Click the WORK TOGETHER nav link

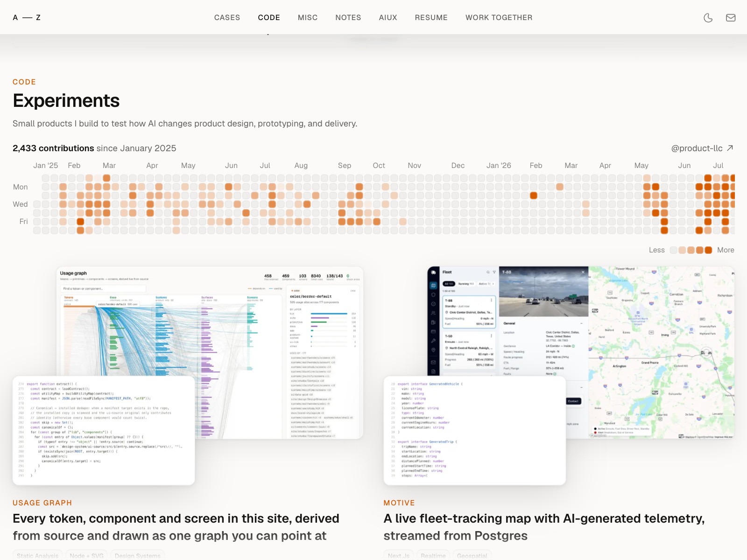(499, 18)
